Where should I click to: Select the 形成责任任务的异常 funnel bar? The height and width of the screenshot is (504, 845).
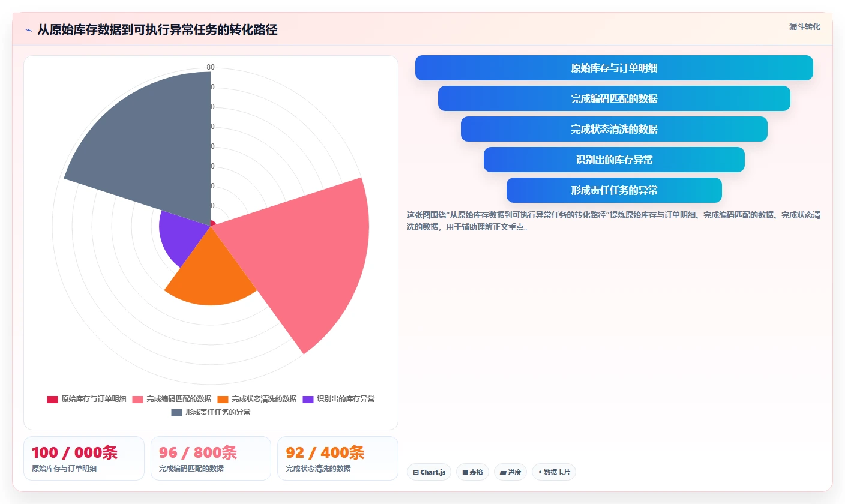614,190
